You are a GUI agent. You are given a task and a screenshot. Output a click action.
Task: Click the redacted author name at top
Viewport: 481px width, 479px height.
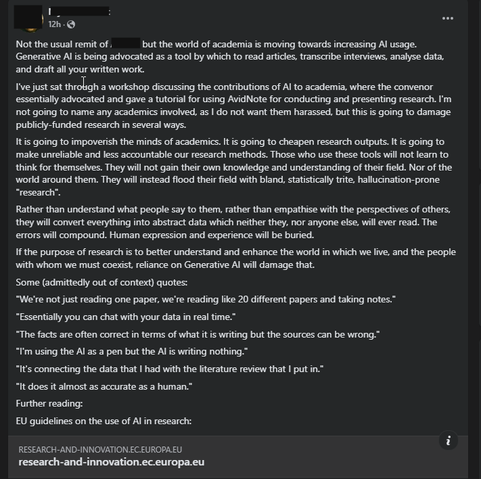coord(79,12)
